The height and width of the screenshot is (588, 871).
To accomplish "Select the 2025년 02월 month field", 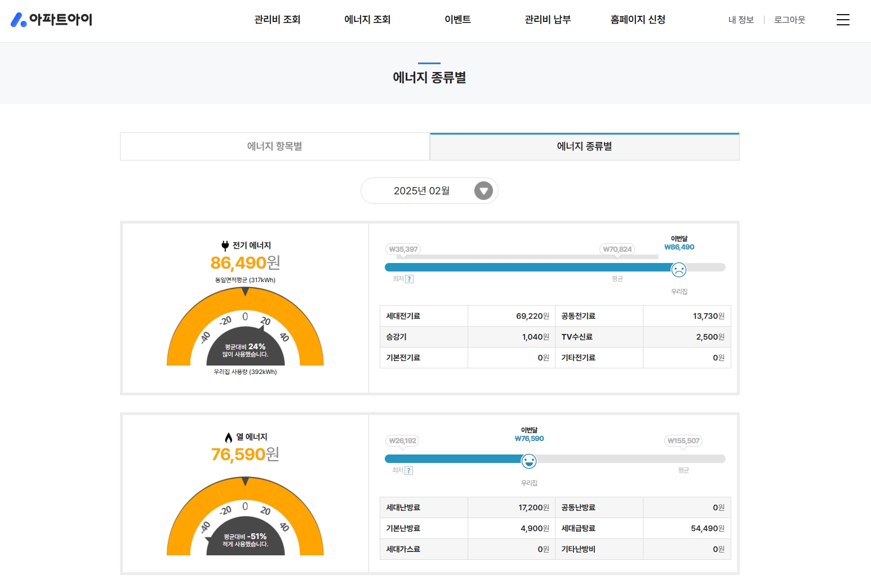I will (429, 191).
